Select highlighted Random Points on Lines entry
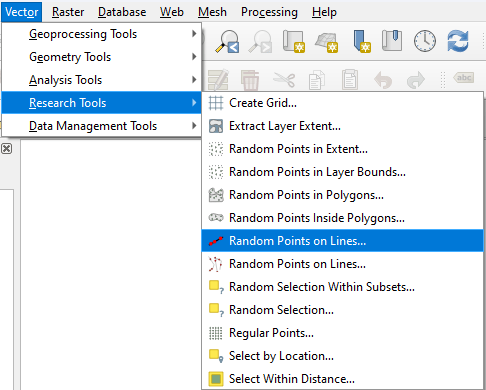Screen dimensions: 486x390 pyautogui.click(x=342, y=241)
